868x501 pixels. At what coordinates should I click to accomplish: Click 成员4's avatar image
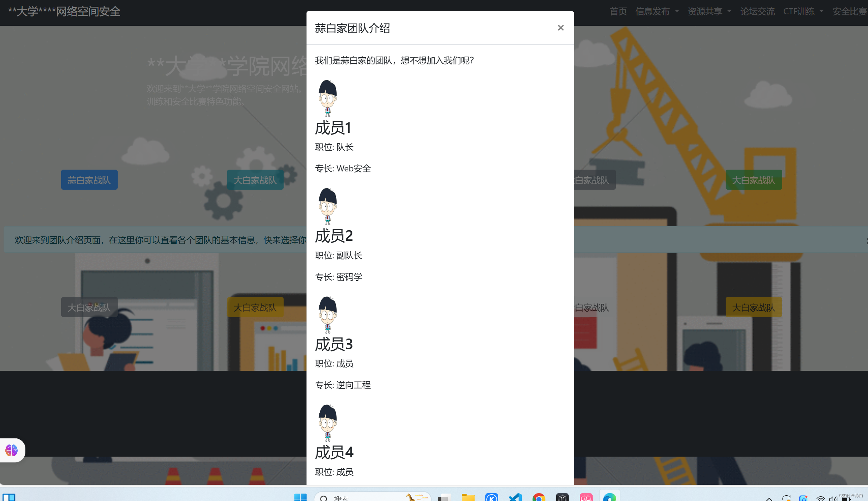pyautogui.click(x=328, y=423)
